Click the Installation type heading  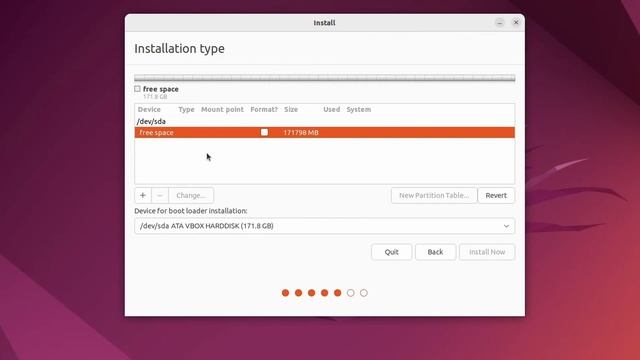(180, 49)
